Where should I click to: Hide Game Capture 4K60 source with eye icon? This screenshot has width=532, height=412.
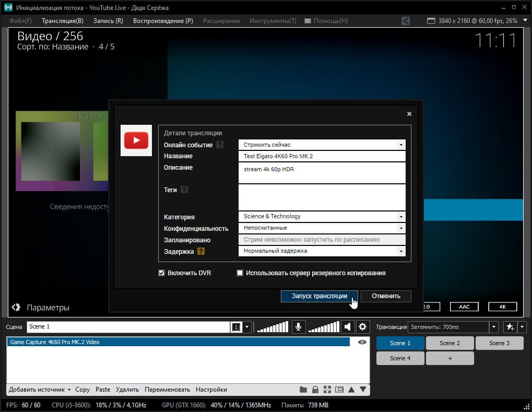click(x=361, y=342)
